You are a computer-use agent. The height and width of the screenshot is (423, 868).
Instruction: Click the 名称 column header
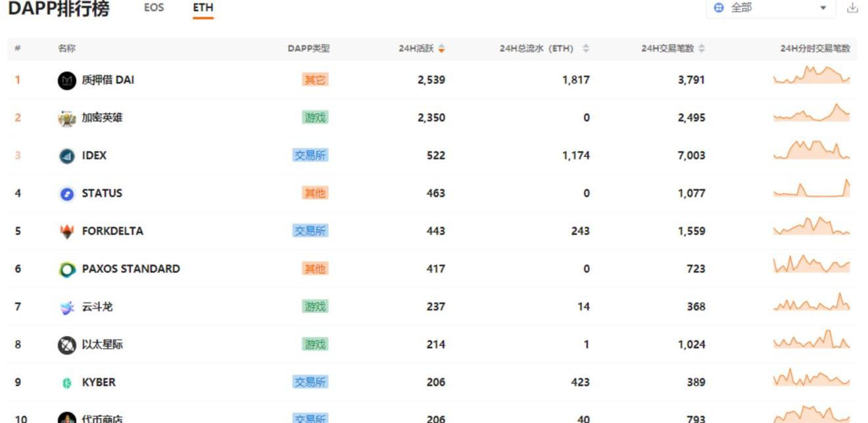(x=66, y=49)
